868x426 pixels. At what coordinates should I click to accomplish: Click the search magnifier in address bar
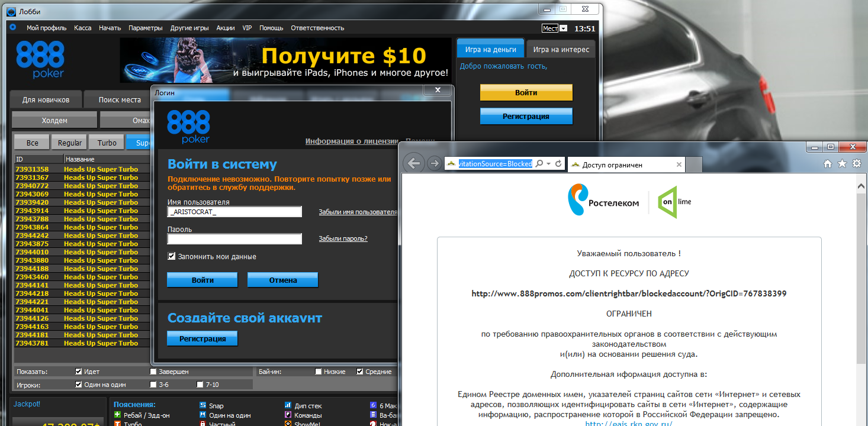[539, 163]
